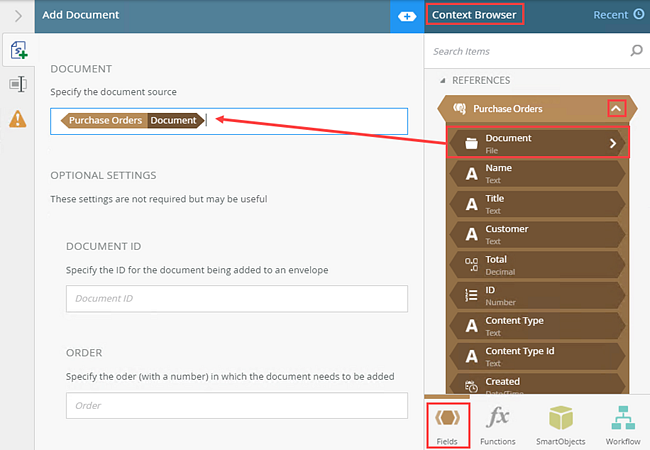Click the Order input field

[x=236, y=405]
